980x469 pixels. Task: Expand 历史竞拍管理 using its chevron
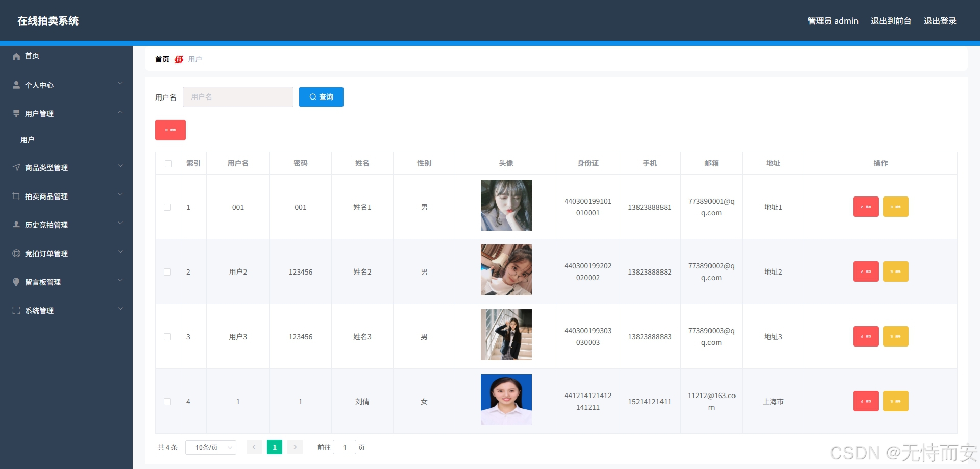120,223
